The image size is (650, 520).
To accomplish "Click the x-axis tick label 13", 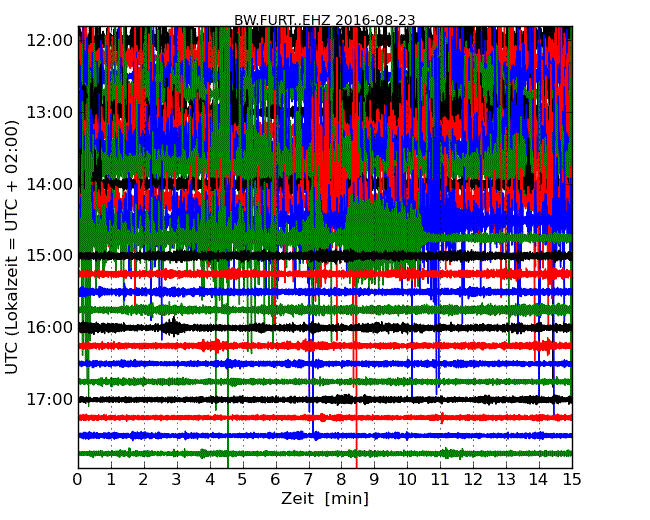I will 506,480.
